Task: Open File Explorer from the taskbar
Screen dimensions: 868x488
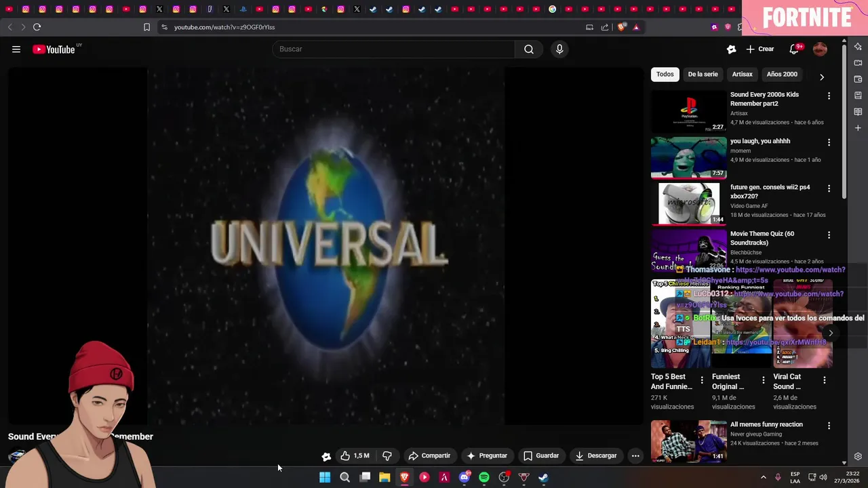Action: 384,477
